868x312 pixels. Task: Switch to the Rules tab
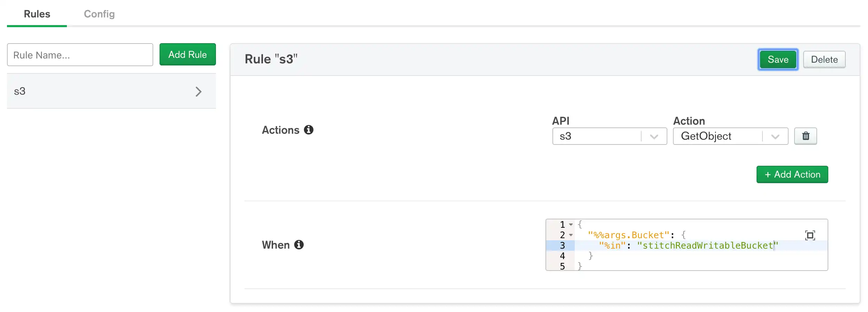(37, 14)
